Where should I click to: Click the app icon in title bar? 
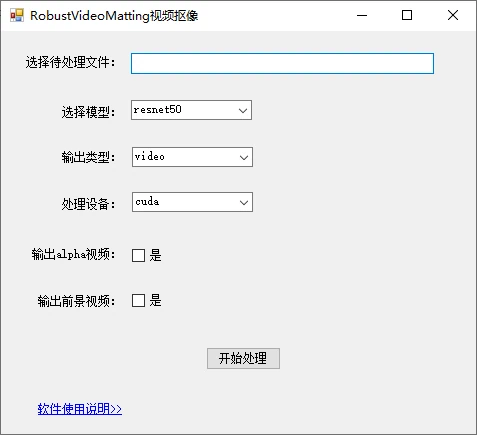[x=17, y=15]
